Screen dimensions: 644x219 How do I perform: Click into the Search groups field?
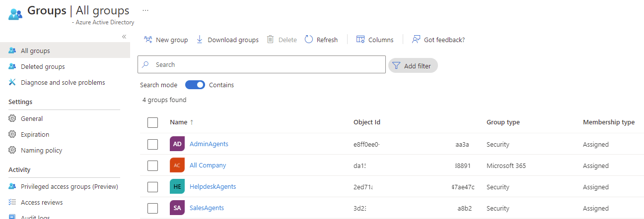click(262, 64)
